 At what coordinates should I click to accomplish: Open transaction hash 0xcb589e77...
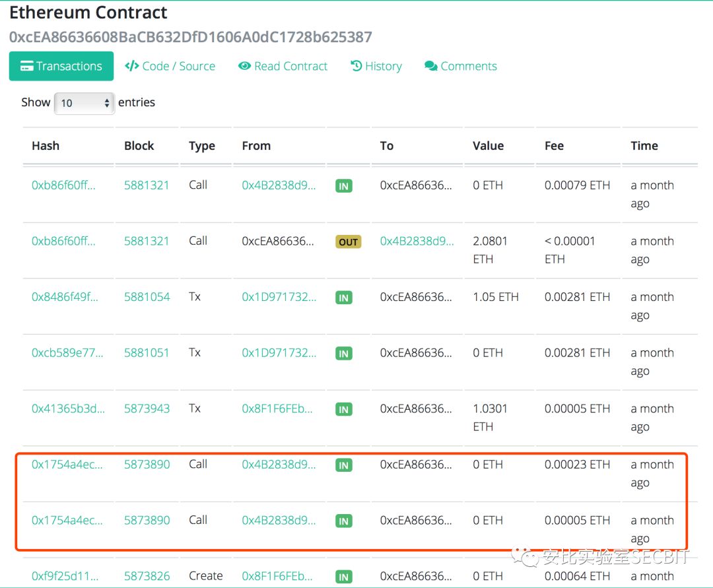coord(67,353)
